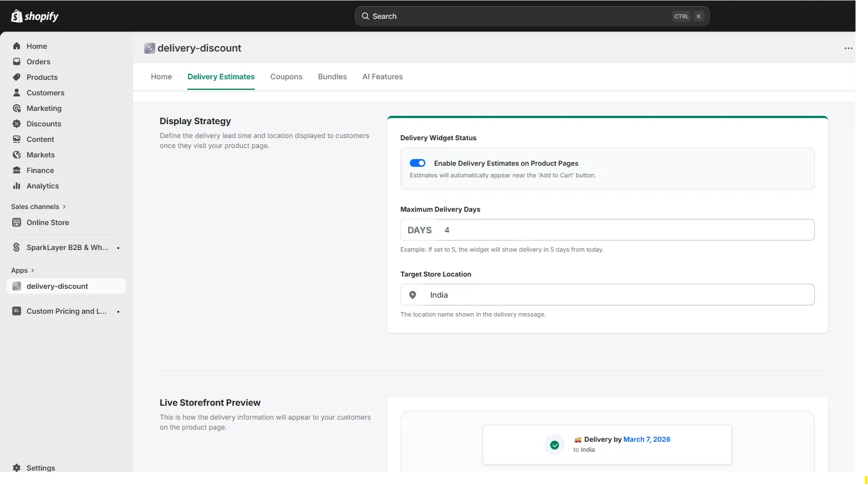Click the Customers person icon
Viewport: 868px width, 485px height.
pyautogui.click(x=17, y=93)
